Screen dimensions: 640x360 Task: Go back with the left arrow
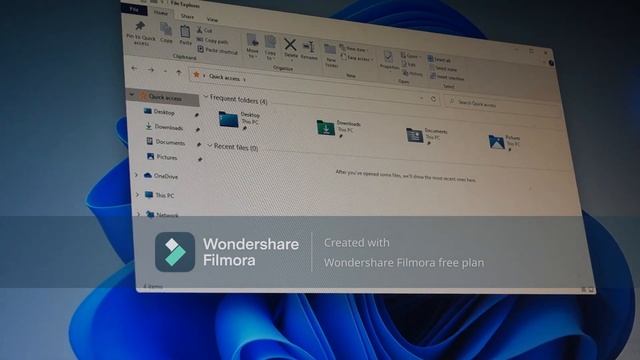[x=134, y=69]
